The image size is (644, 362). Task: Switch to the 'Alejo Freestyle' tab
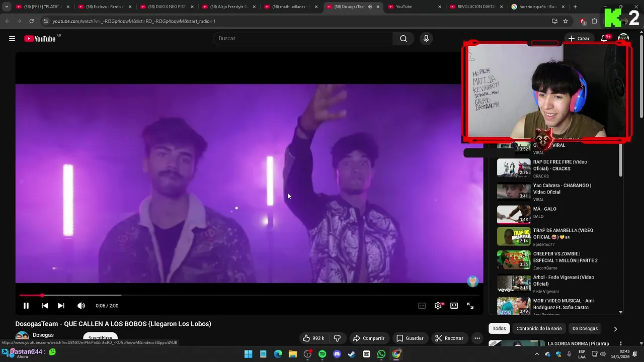click(228, 7)
